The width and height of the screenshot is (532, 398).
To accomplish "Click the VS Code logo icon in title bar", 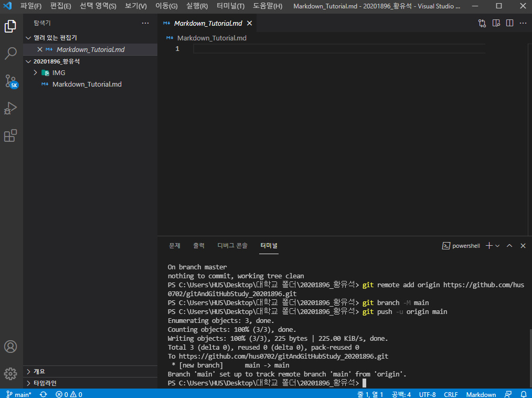I will [7, 6].
